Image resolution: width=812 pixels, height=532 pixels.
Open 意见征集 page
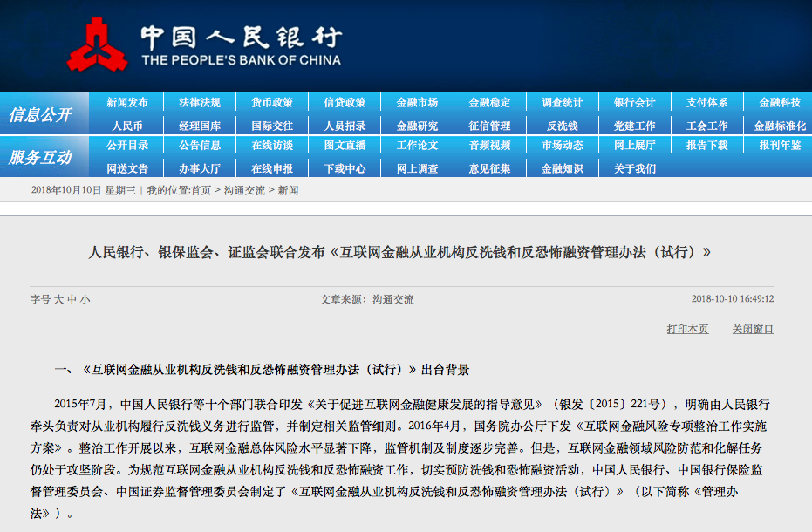(x=490, y=169)
